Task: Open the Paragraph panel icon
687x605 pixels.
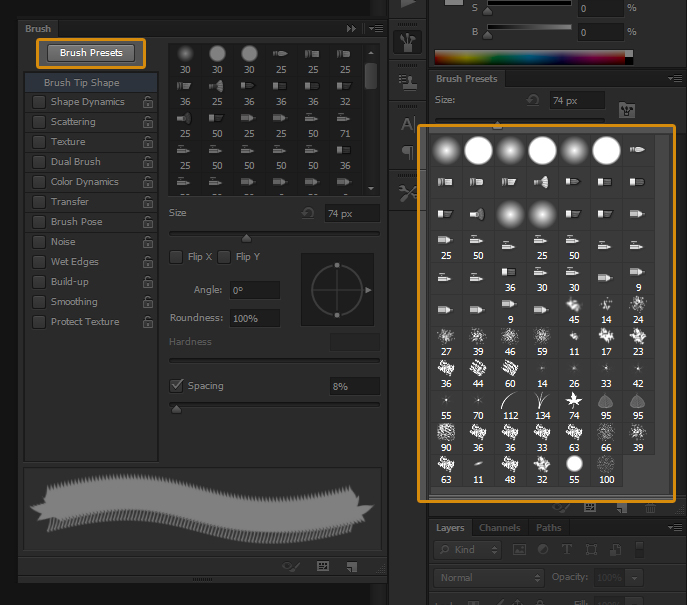Action: click(x=408, y=152)
